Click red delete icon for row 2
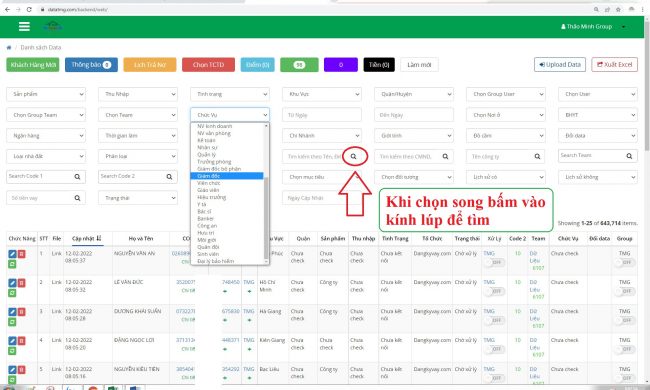 point(22,283)
